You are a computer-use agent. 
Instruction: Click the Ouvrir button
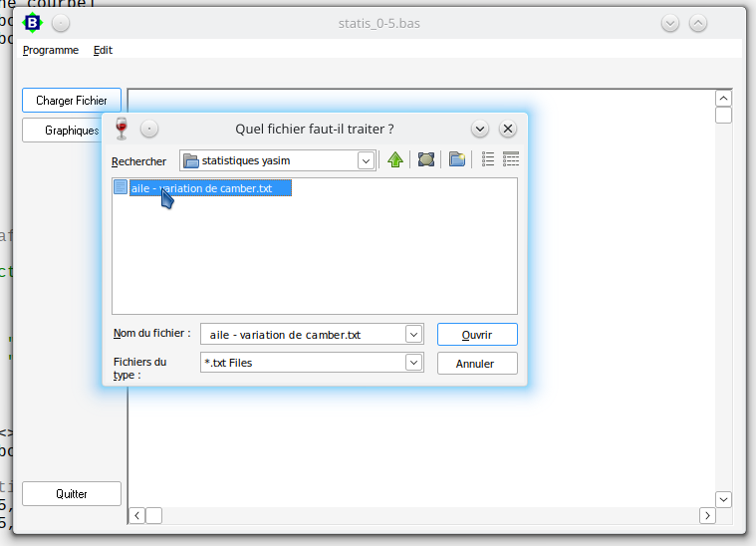click(x=477, y=335)
